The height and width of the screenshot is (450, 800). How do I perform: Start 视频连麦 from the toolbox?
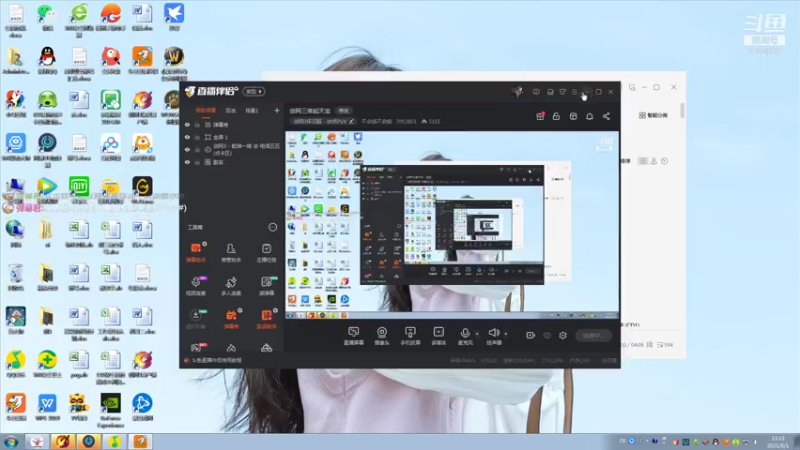pyautogui.click(x=195, y=286)
